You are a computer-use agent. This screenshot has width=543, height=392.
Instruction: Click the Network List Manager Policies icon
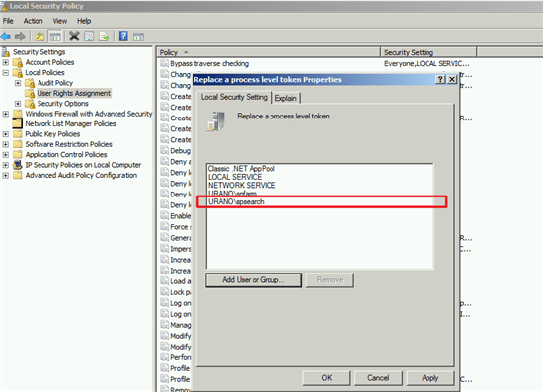coord(18,123)
